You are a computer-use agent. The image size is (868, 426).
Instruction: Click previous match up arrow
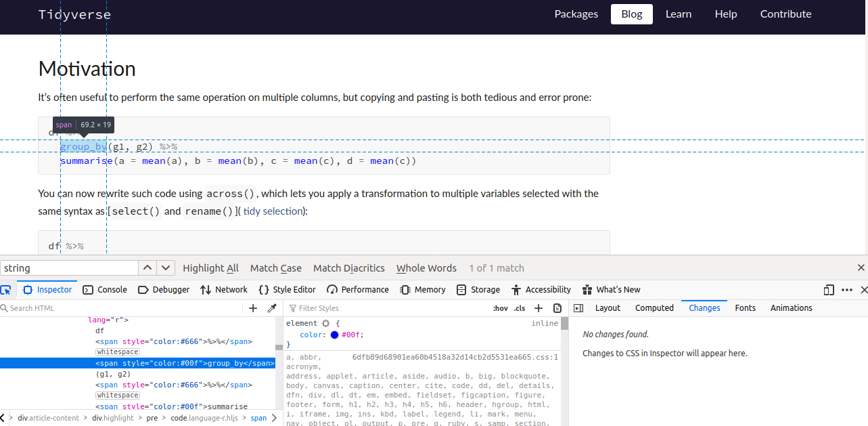tap(147, 268)
